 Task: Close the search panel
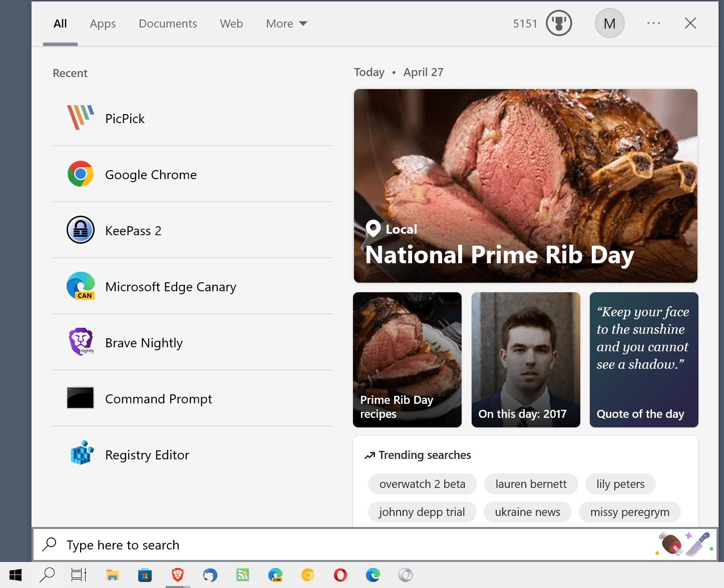pyautogui.click(x=690, y=23)
